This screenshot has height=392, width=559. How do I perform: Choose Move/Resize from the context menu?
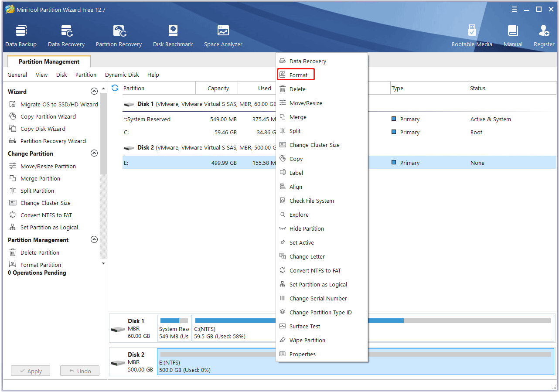[322, 103]
